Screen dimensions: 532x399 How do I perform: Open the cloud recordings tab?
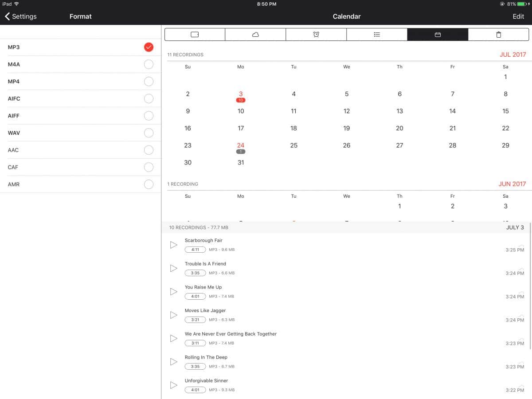pyautogui.click(x=255, y=35)
